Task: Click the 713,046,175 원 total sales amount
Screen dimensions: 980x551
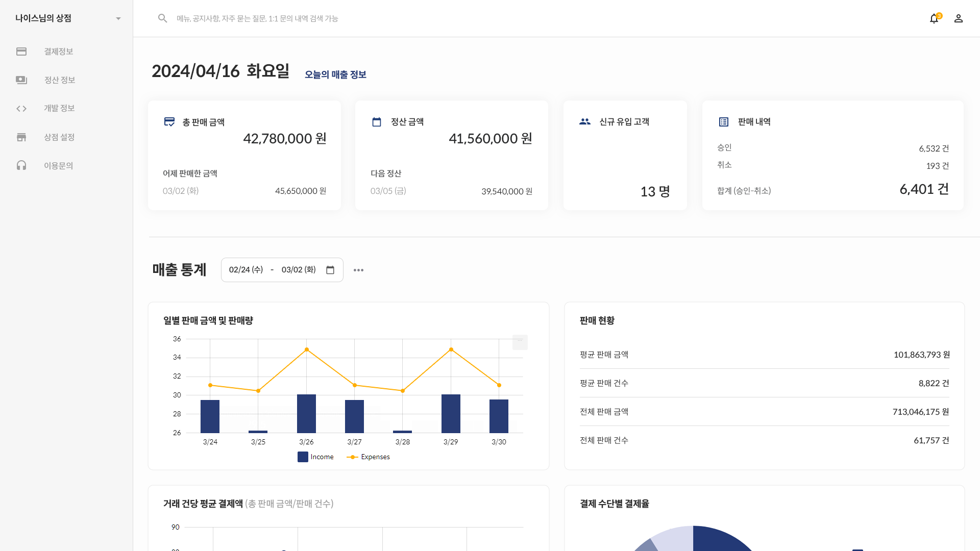Action: 921,412
